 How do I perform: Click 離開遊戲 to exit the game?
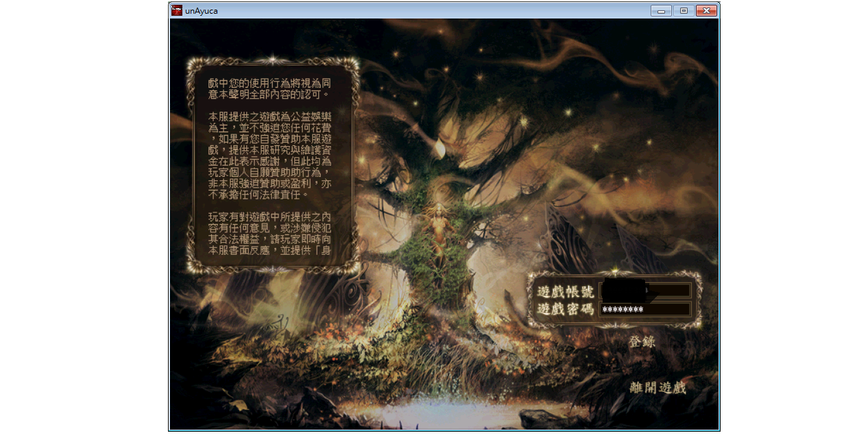(x=658, y=387)
